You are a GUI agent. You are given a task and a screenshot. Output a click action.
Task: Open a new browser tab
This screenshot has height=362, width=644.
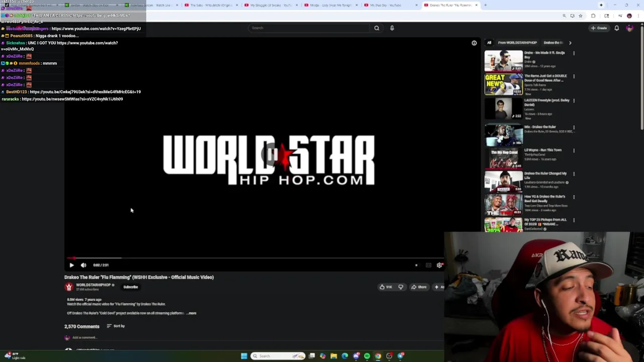(486, 5)
